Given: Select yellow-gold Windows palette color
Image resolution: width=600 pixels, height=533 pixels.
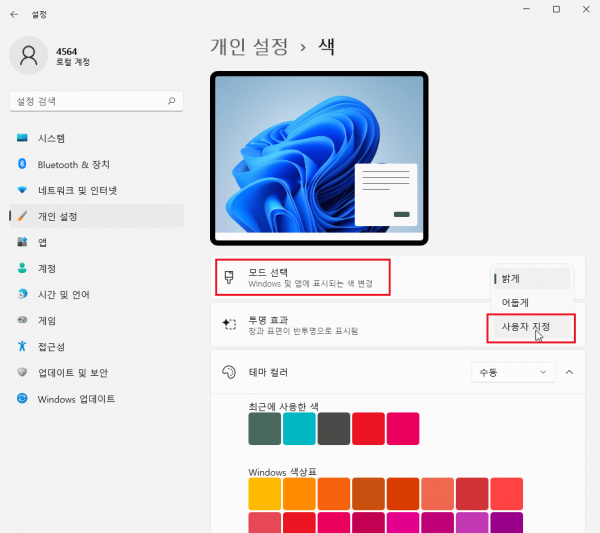Looking at the screenshot, I should pos(264,494).
